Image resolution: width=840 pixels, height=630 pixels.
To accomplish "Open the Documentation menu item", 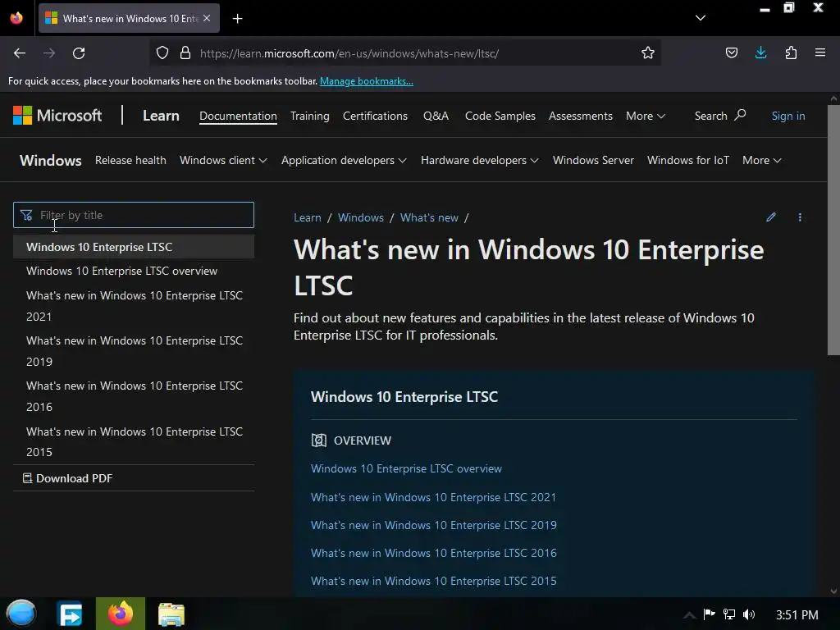I will (x=238, y=116).
